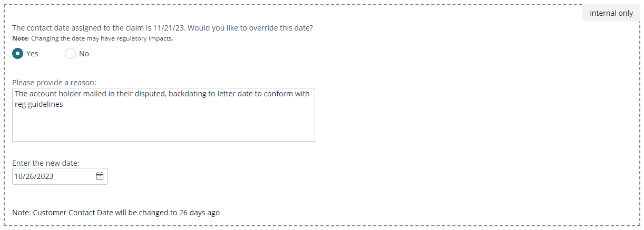Focus the reason text area
The image size is (644, 230).
[163, 115]
